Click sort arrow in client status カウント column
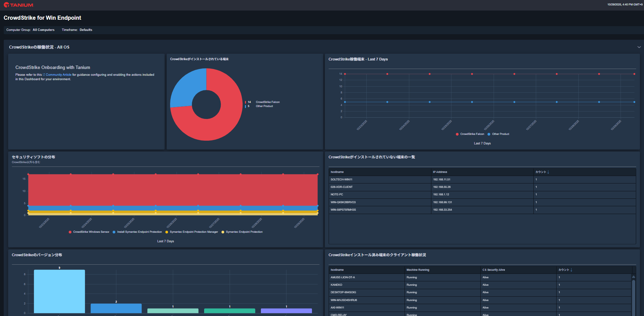Viewport: 644px width, 316px height. [x=571, y=270]
